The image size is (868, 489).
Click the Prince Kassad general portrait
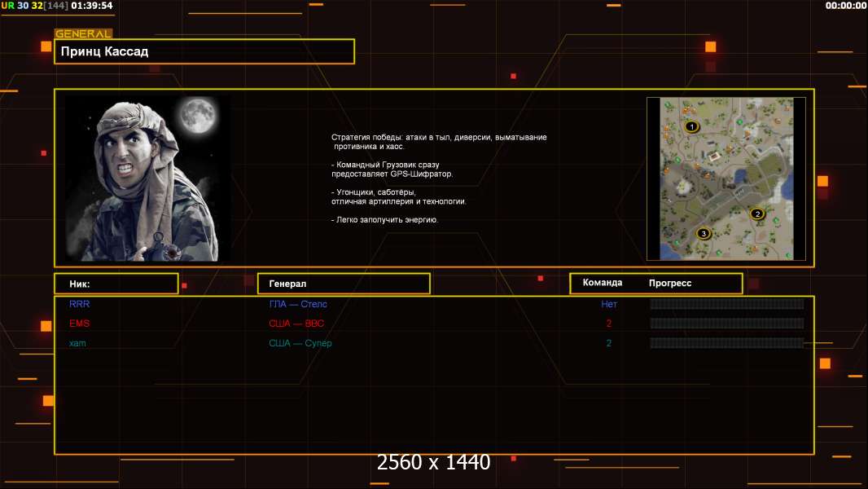click(142, 179)
